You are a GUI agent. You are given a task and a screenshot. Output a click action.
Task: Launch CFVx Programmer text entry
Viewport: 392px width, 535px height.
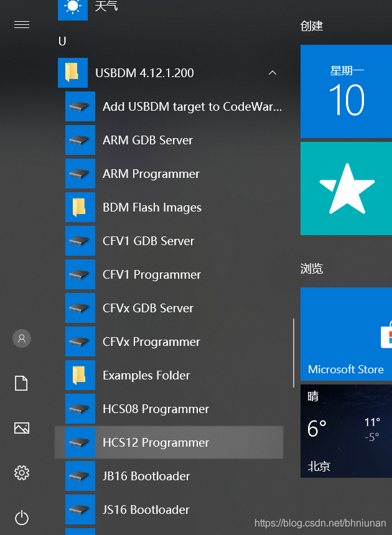pyautogui.click(x=151, y=342)
